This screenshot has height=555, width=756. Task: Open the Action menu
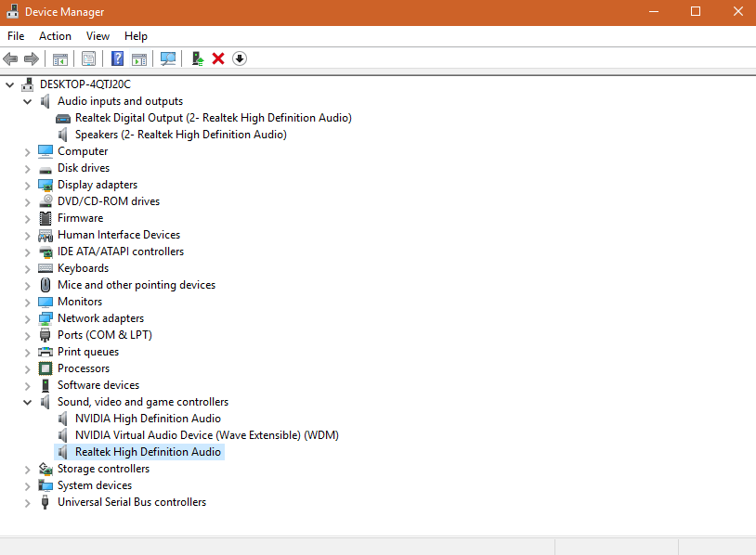coord(55,35)
